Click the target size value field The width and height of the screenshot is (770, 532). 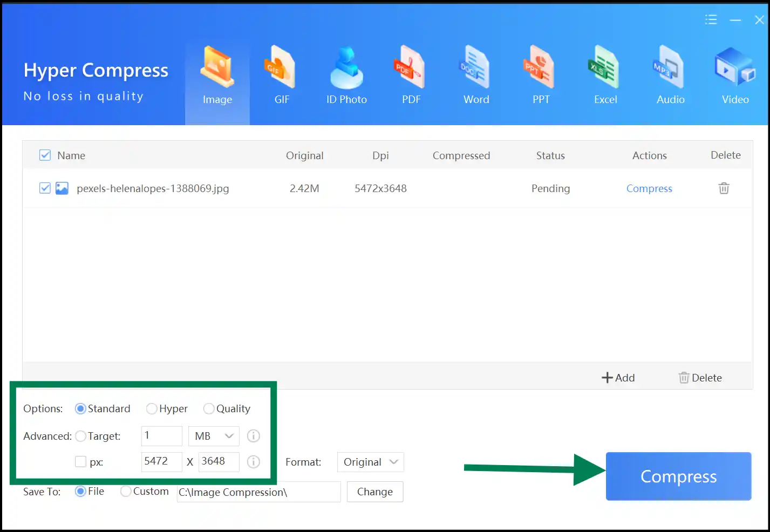click(x=162, y=436)
